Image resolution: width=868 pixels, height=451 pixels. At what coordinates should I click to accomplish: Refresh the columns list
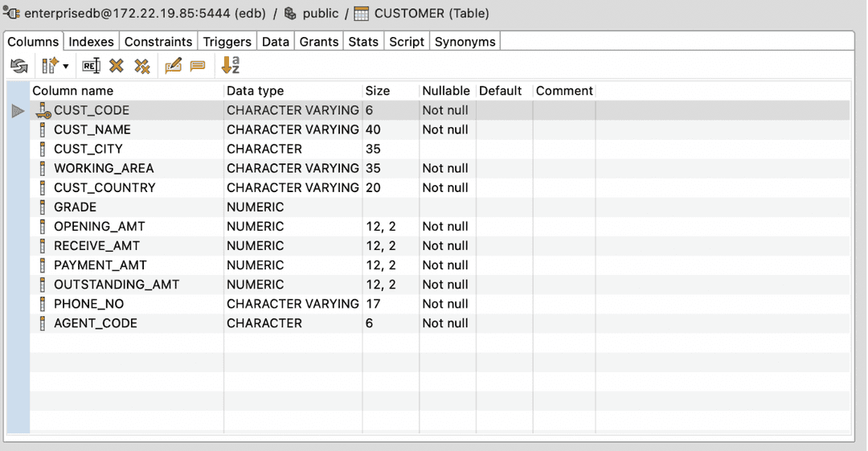click(x=18, y=66)
